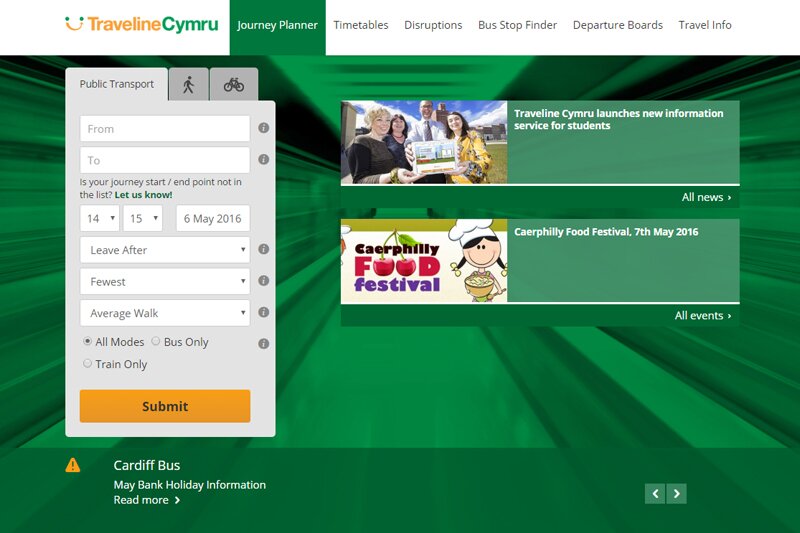Open the Journey Planner menu item

coord(278,26)
